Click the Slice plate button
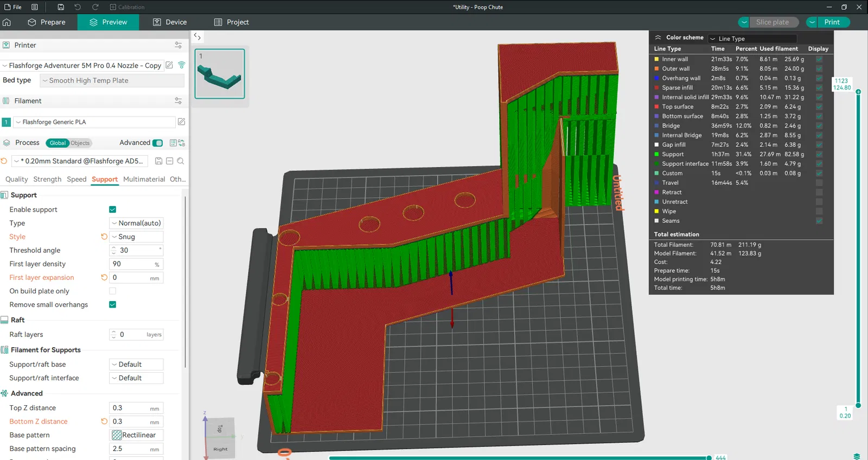Screen dimensions: 868x460 coord(772,22)
